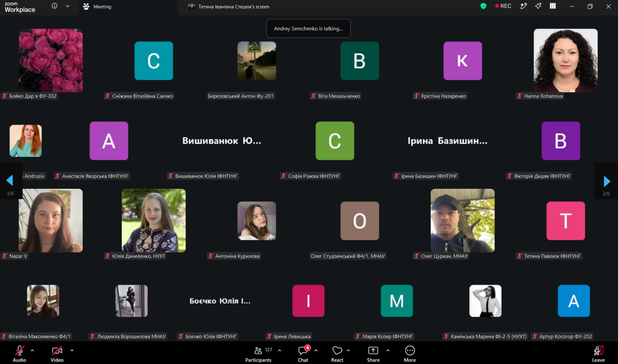Screen dimensions: 618x364
Task: Start the Video camera
Action: click(57, 353)
